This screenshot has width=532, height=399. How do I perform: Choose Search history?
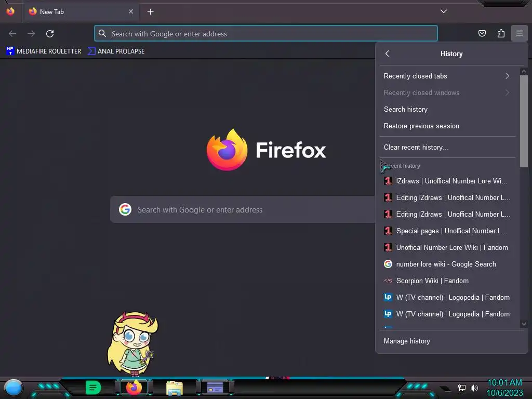pos(447,109)
